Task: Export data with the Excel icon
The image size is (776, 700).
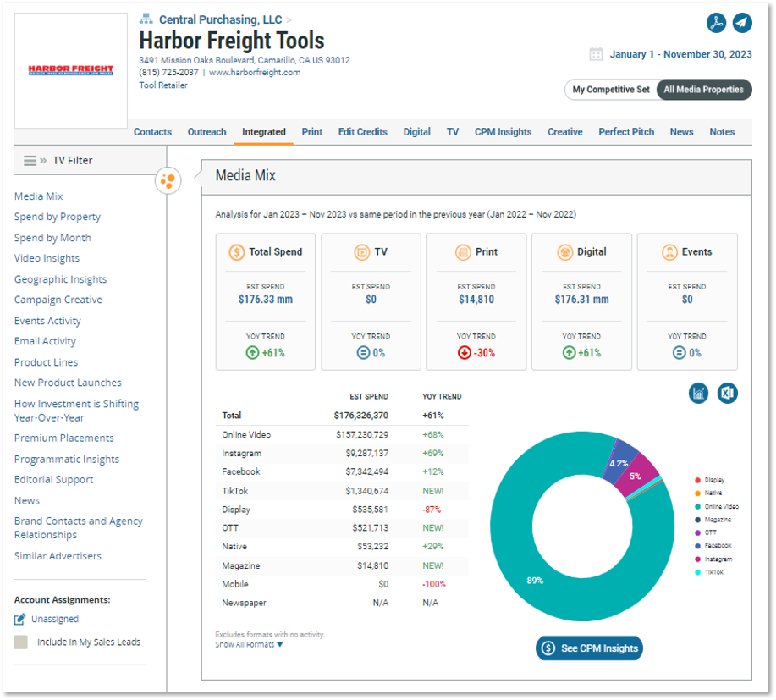Action: (727, 393)
